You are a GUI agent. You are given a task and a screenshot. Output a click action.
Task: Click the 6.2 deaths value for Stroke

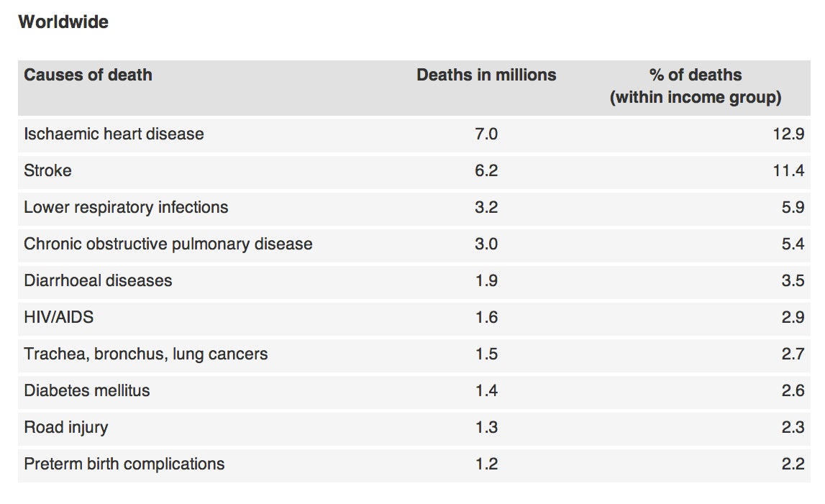click(486, 170)
